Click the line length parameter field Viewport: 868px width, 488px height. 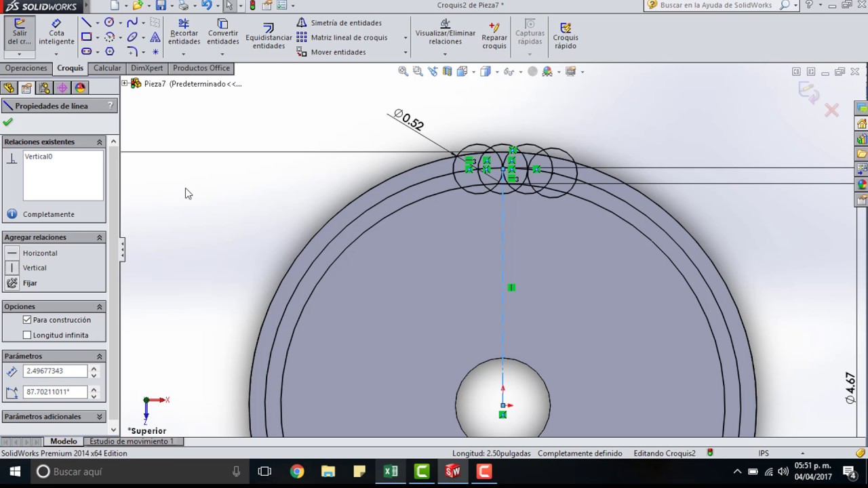[x=56, y=371]
